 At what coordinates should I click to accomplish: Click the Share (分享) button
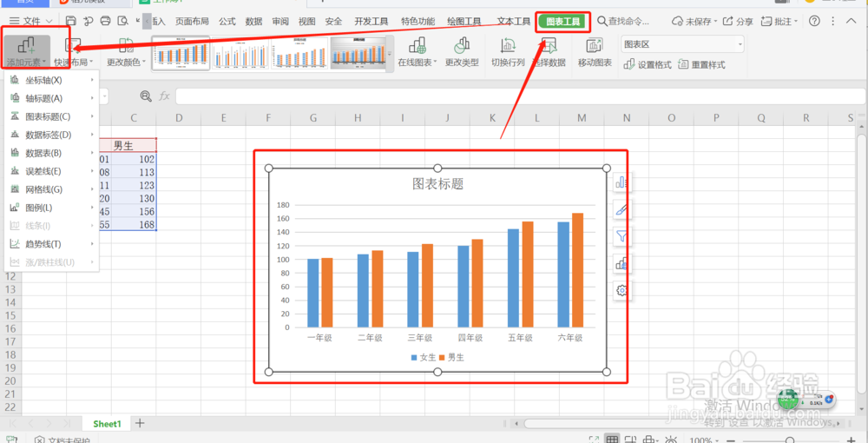(738, 22)
